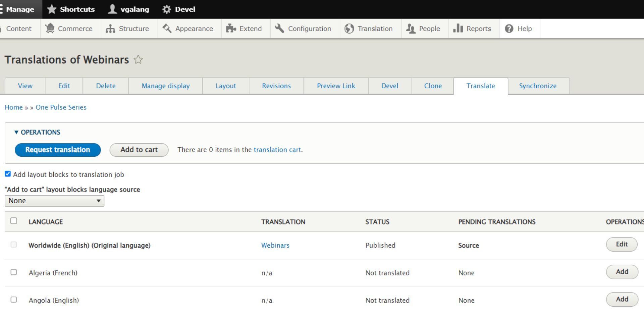The height and width of the screenshot is (310, 644).
Task: Click the People icon
Action: pyautogui.click(x=411, y=29)
